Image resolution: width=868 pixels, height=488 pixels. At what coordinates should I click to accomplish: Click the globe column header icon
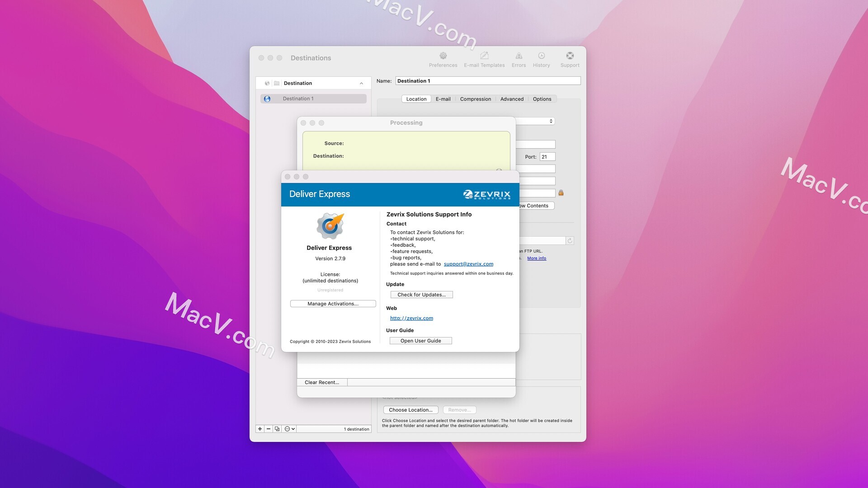[267, 83]
